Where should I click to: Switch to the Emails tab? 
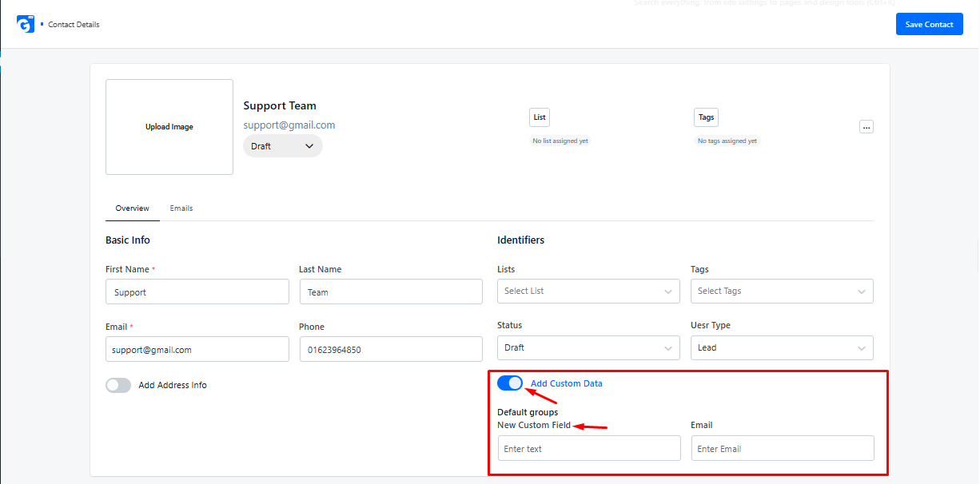(x=181, y=208)
